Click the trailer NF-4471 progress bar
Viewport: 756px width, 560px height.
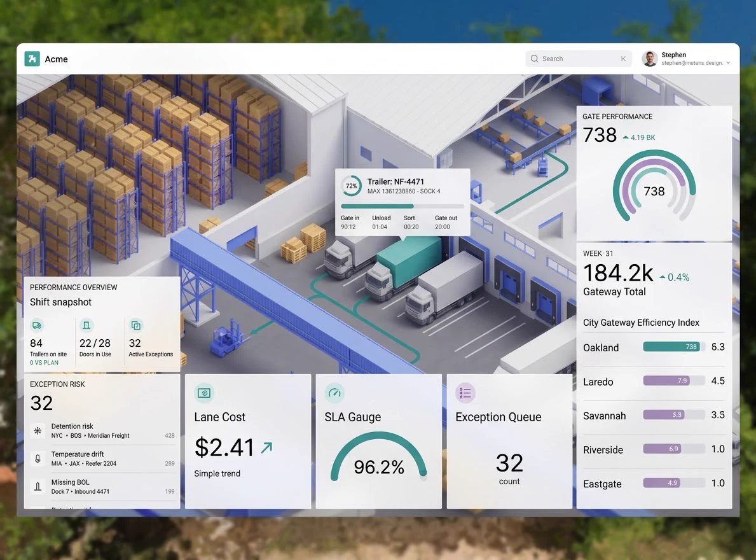(402, 206)
